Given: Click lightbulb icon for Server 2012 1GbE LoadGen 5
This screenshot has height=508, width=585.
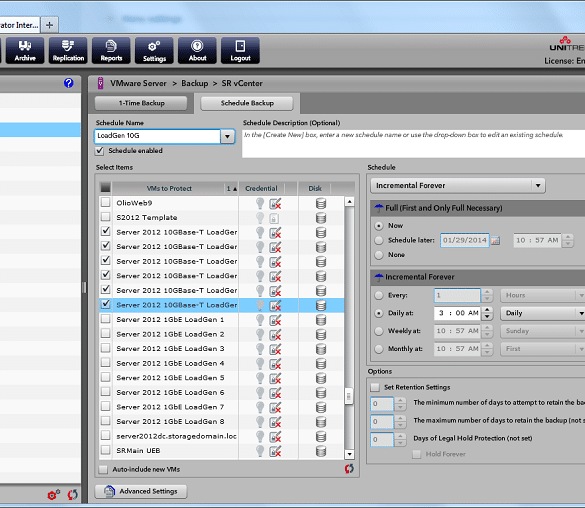Looking at the screenshot, I should click(260, 378).
